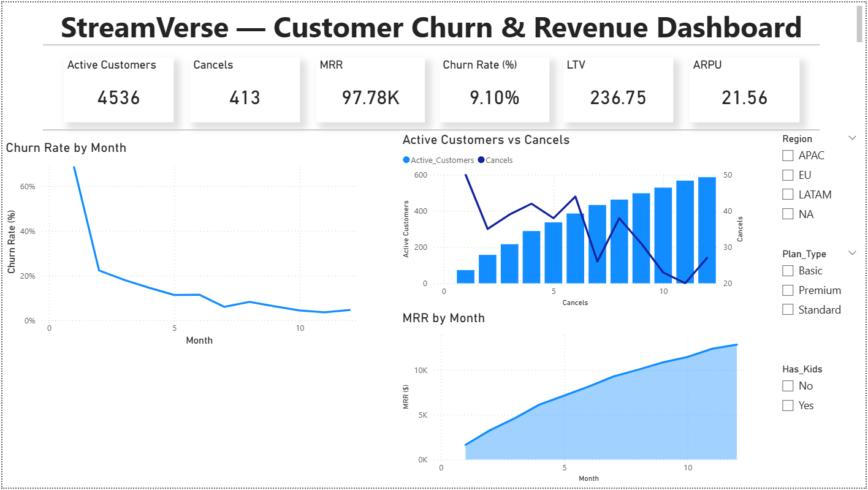The width and height of the screenshot is (868, 490).
Task: Select the tallest bar in Active Customers chart
Action: click(707, 230)
